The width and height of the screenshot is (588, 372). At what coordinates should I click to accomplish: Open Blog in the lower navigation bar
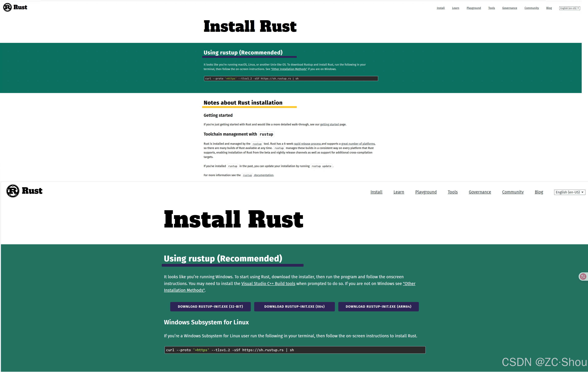click(x=539, y=192)
